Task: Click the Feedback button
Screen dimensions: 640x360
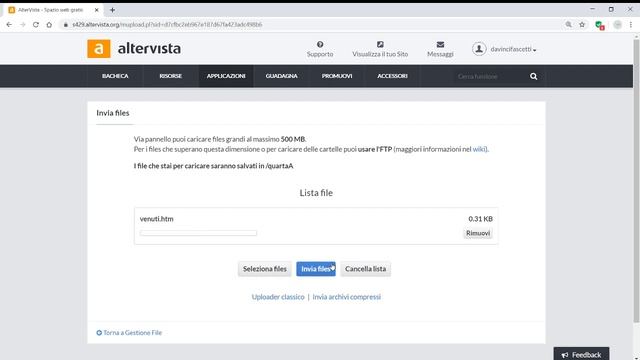Action: [x=581, y=354]
